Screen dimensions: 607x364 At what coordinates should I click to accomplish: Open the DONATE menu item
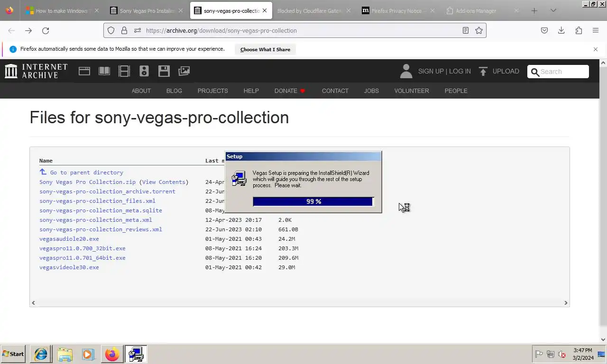pos(290,91)
